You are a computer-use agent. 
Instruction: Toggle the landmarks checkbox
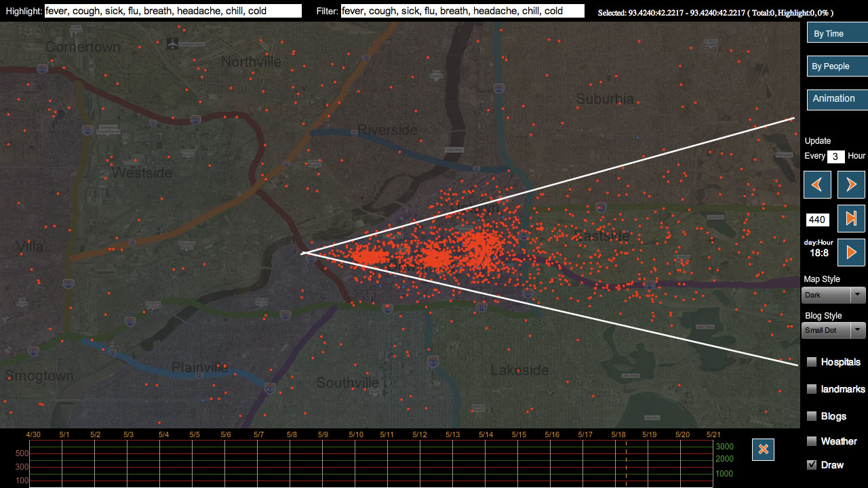pos(812,389)
